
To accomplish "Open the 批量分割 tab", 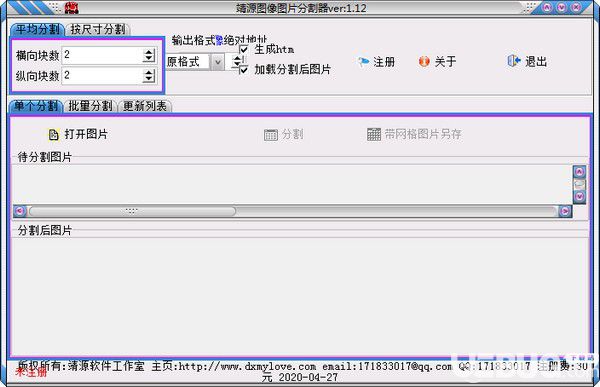I will (90, 106).
